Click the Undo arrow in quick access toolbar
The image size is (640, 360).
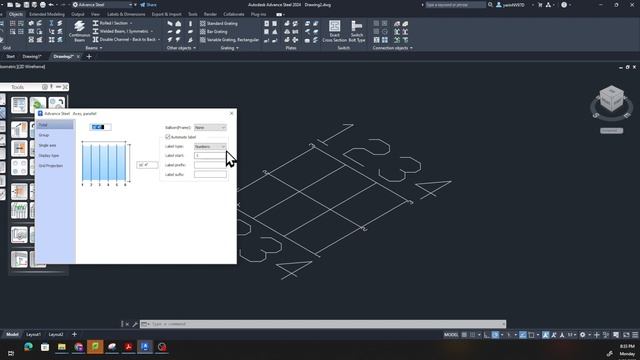(x=51, y=5)
